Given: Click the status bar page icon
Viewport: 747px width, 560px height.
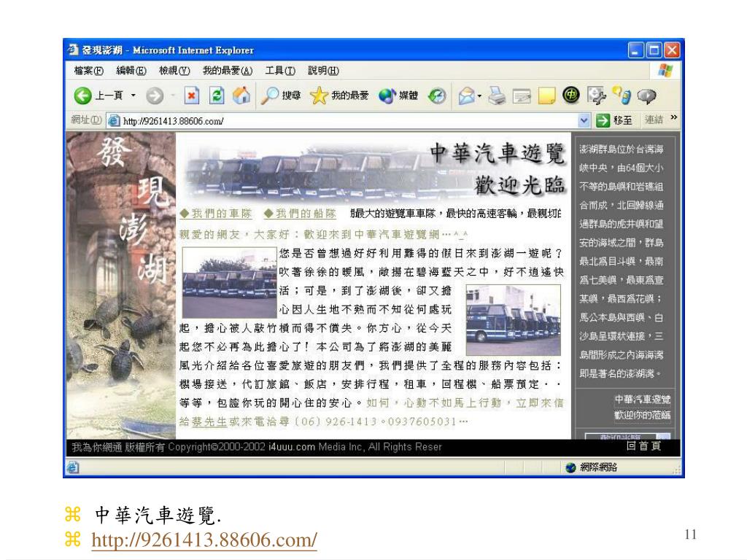Looking at the screenshot, I should [73, 467].
